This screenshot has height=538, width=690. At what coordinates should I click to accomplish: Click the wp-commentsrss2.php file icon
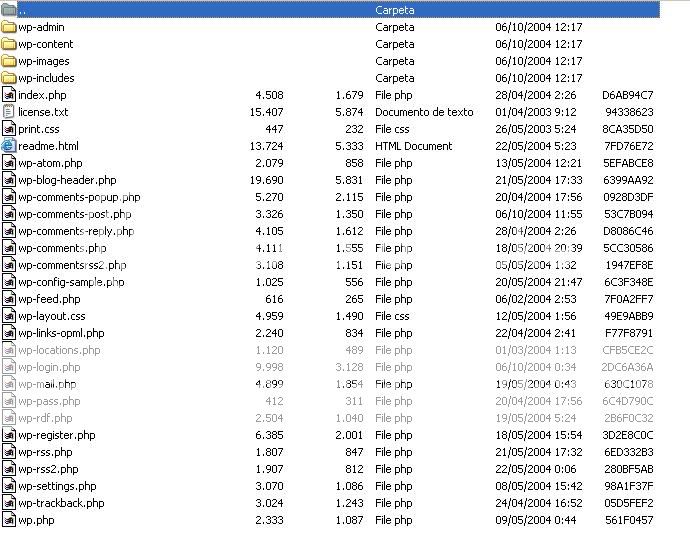point(9,265)
